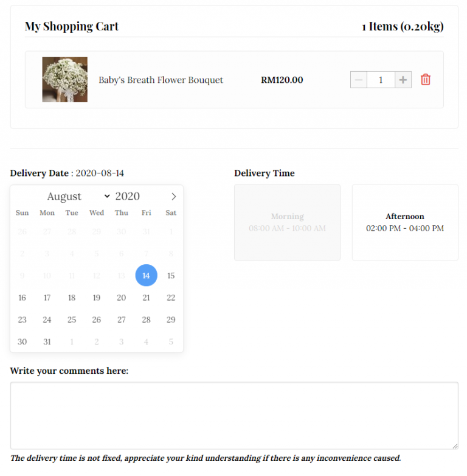
Task: Pick date 27 in the row containing 25
Action: click(121, 320)
